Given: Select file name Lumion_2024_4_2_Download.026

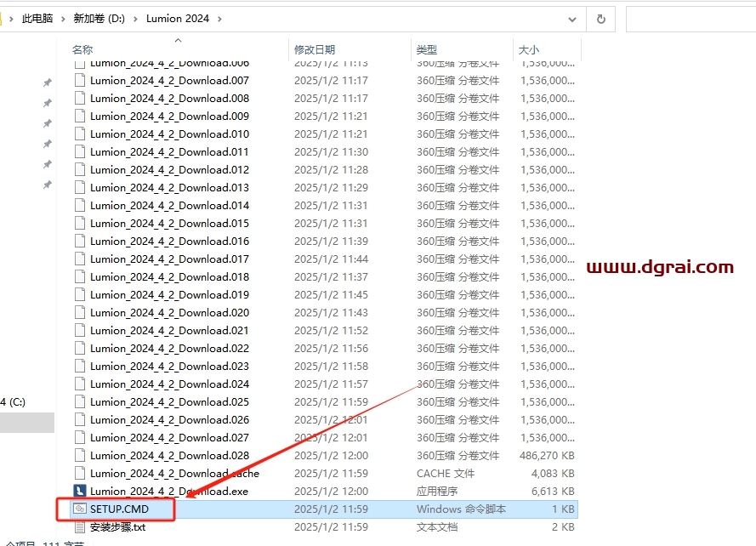Looking at the screenshot, I should click(x=170, y=419).
